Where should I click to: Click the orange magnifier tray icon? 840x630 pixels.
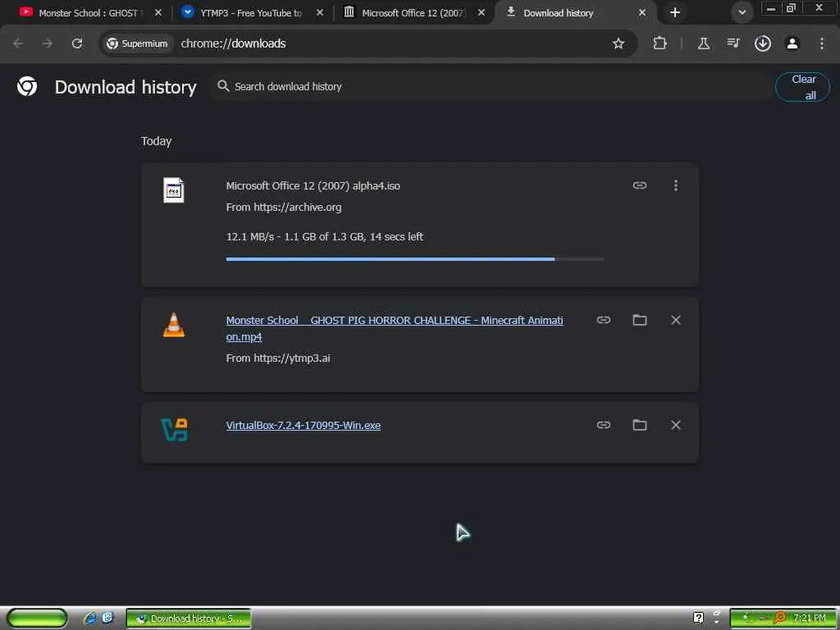779,619
